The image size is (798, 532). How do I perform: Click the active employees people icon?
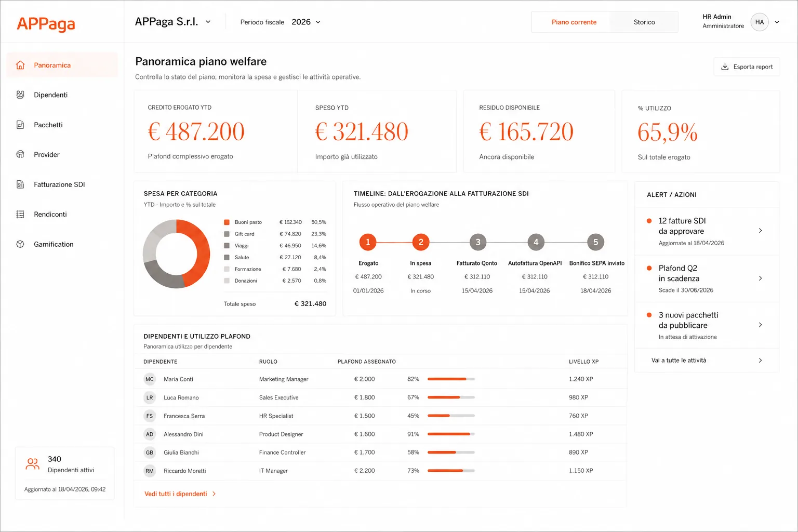tap(32, 464)
